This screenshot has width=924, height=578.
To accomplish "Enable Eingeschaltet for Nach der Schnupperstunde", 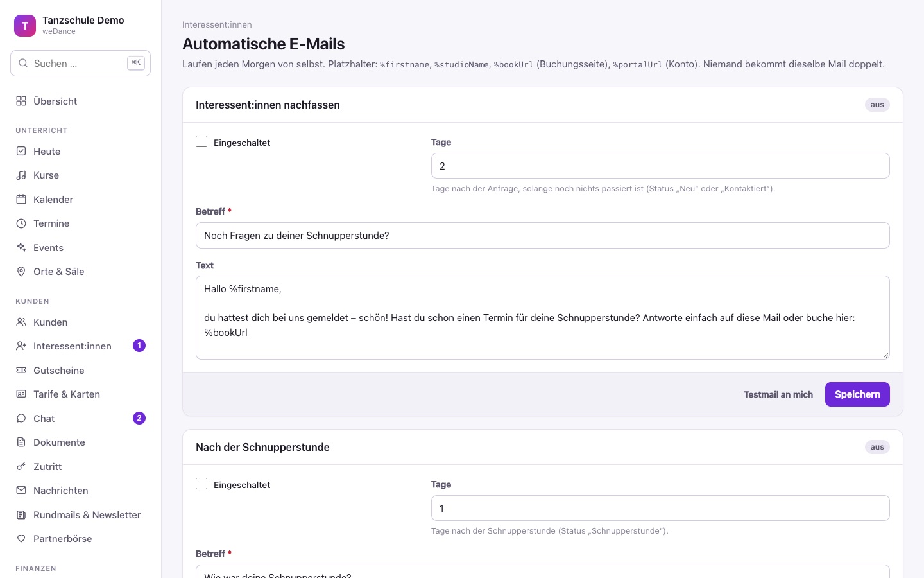I will point(201,484).
